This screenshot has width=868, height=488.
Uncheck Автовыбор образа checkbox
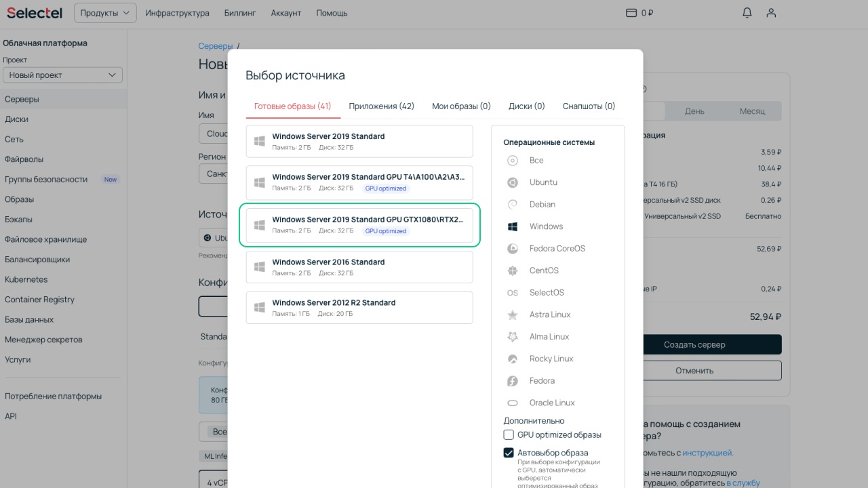509,453
